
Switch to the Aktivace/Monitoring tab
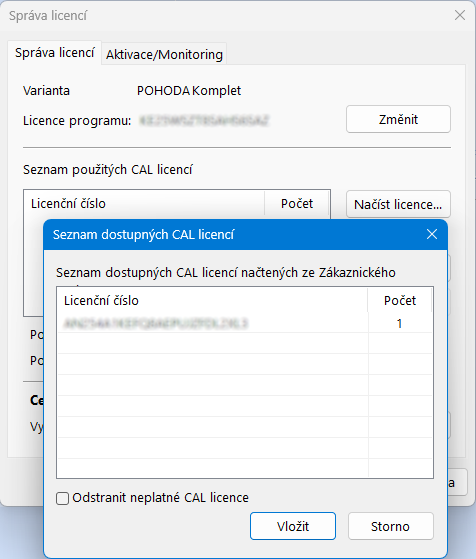(164, 55)
